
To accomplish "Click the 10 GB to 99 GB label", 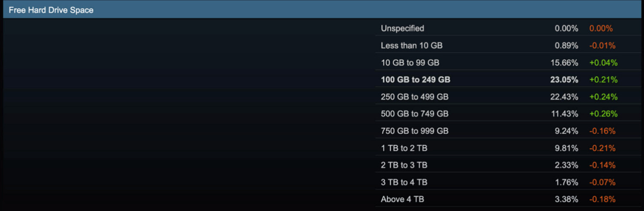I will click(x=410, y=63).
